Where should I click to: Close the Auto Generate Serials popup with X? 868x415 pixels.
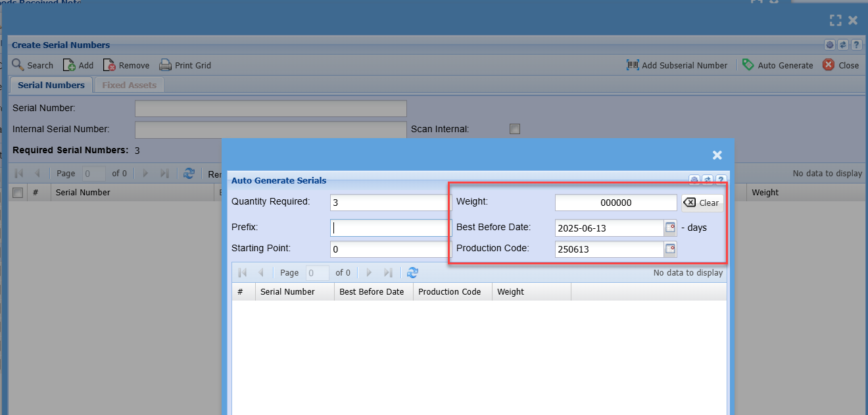pos(717,155)
